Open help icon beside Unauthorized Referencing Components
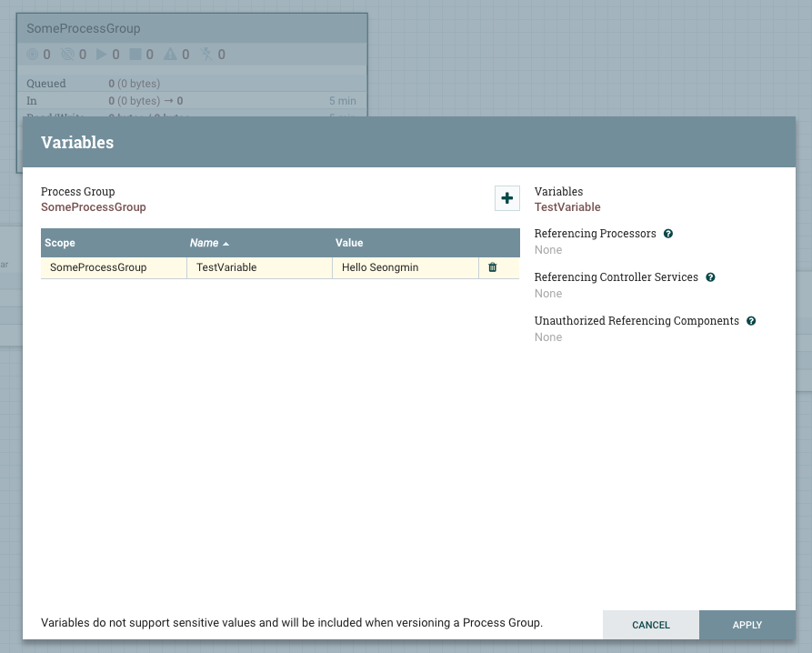Screen dimensions: 812x653 751,320
